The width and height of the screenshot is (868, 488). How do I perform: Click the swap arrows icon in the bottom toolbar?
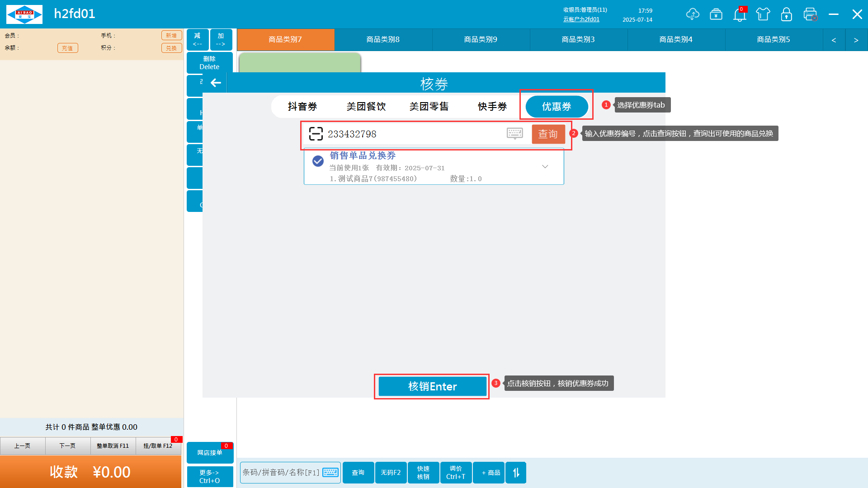[x=516, y=473]
